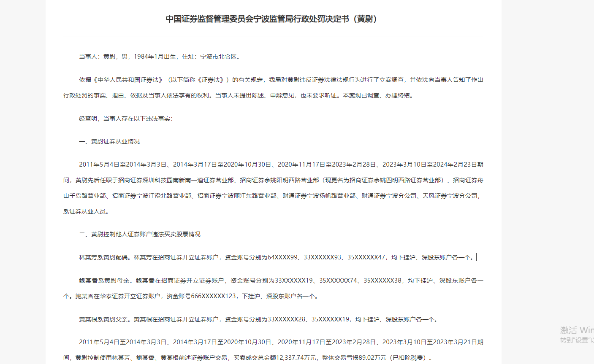Click the line beginning "当事人：黄尉，男"
Image resolution: width=594 pixels, height=364 pixels.
pos(160,57)
